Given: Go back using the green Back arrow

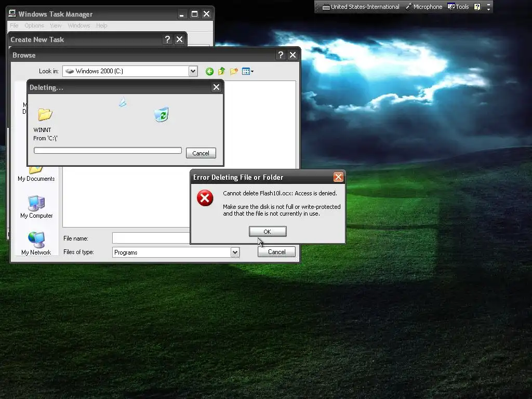Looking at the screenshot, I should [x=210, y=71].
